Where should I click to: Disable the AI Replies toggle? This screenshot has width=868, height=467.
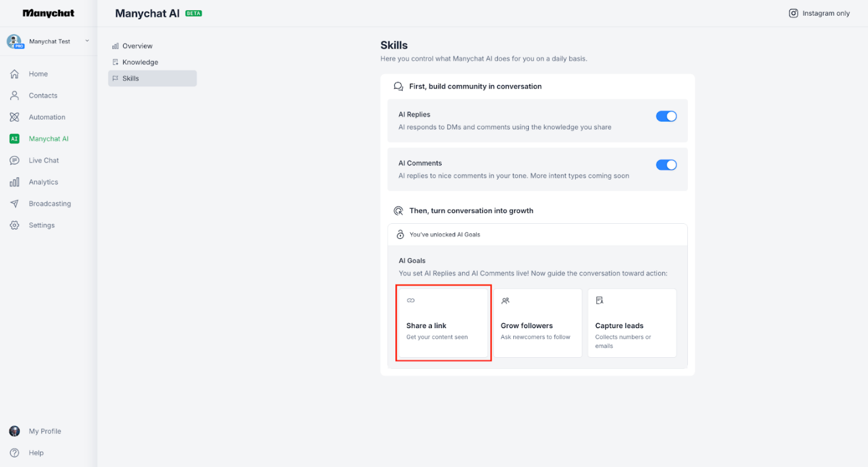coord(666,116)
